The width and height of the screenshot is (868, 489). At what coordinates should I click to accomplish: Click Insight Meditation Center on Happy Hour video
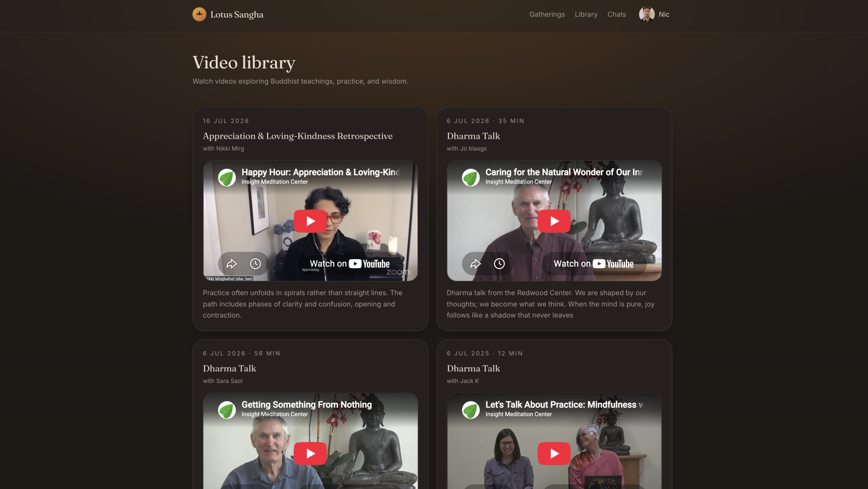pos(274,182)
